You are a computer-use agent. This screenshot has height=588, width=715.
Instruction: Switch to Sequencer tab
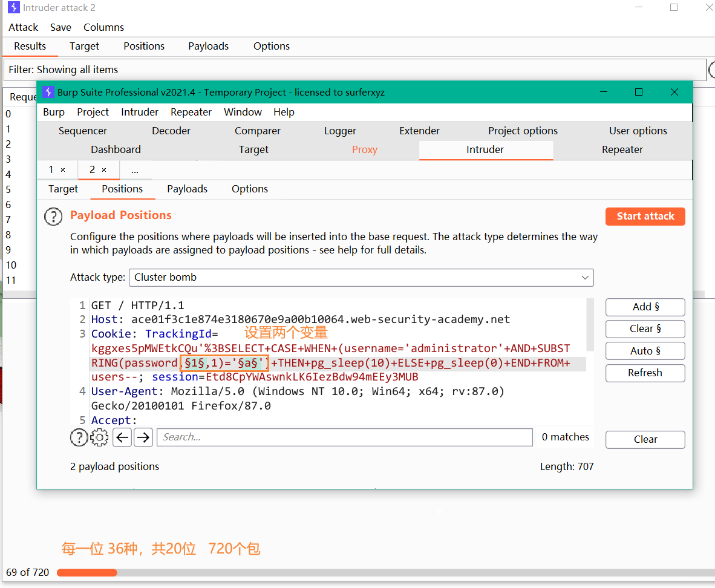82,131
